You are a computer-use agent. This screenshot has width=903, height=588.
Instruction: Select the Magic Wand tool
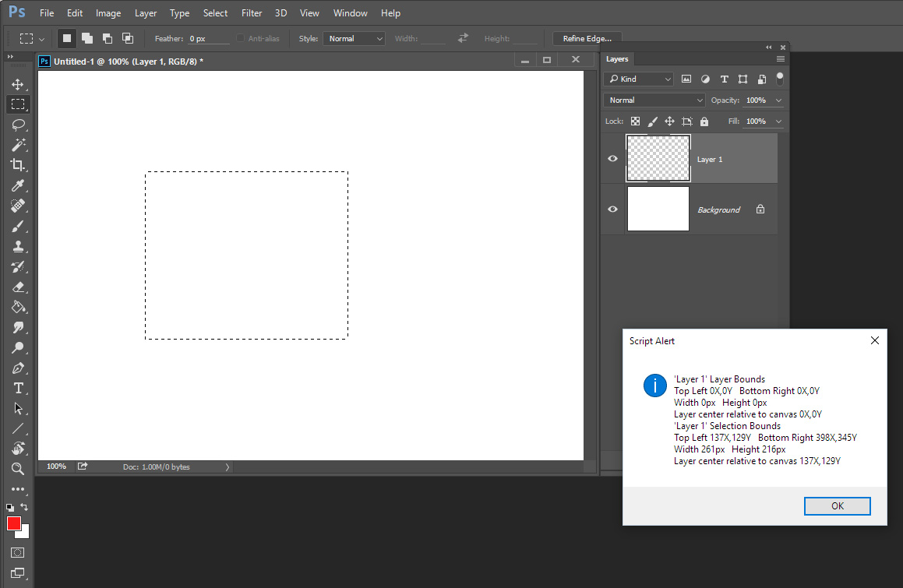click(18, 145)
